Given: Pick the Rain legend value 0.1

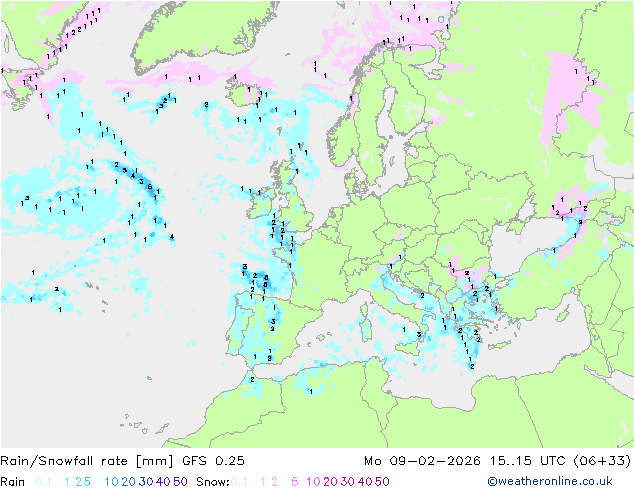Looking at the screenshot, I should click(x=43, y=482).
